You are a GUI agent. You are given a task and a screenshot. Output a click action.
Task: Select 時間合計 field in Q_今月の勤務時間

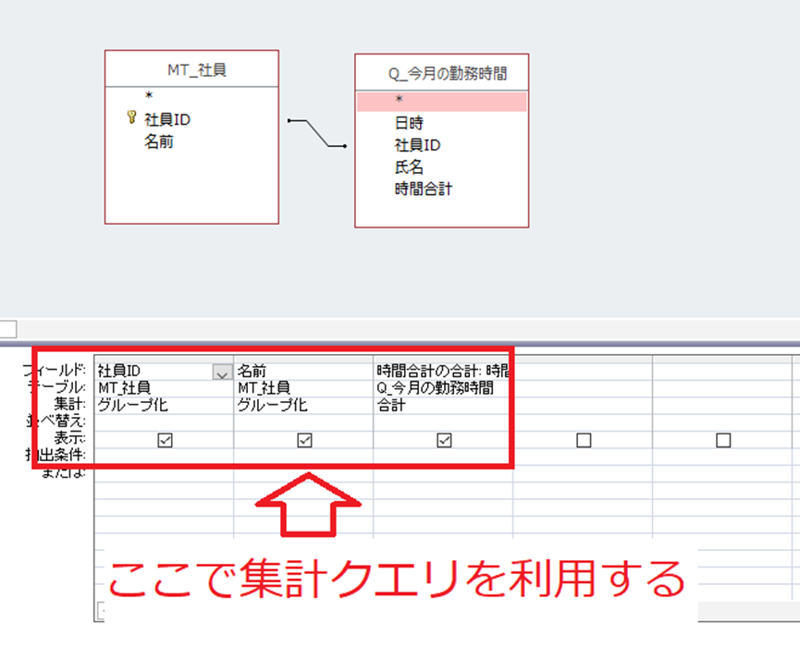[x=424, y=189]
